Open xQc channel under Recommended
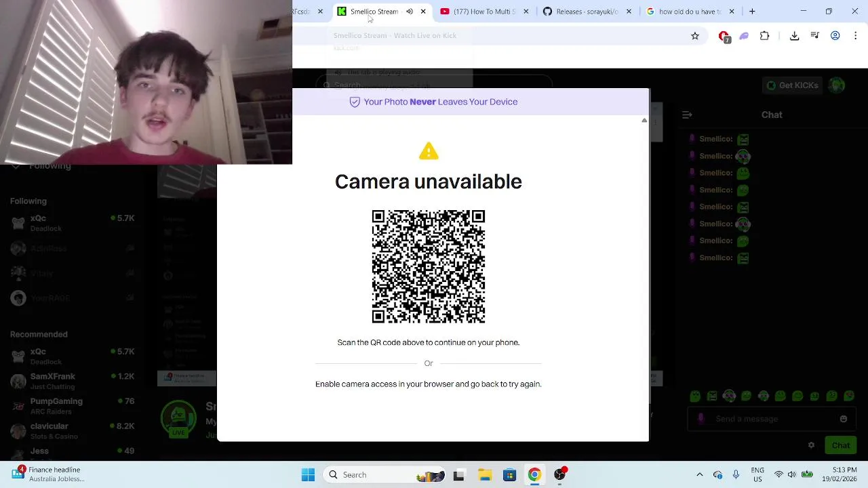Viewport: 868px width, 488px height. point(73,357)
